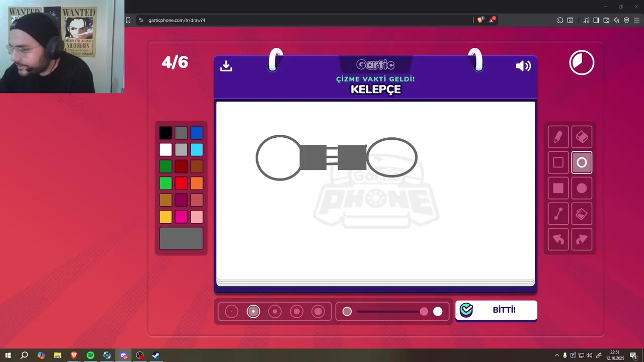Pick the filled rectangle tool

point(558,188)
